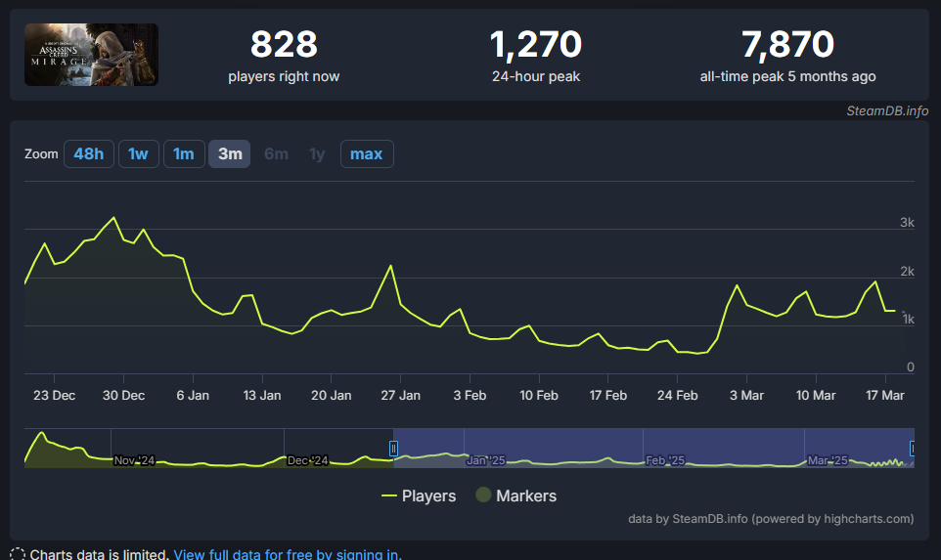Select the 48h zoom range
Viewport: 941px width, 560px height.
click(x=89, y=154)
